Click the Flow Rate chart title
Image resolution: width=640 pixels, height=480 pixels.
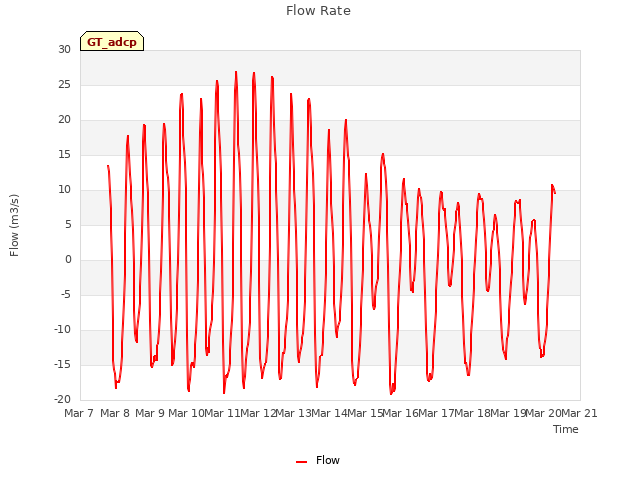pyautogui.click(x=318, y=11)
